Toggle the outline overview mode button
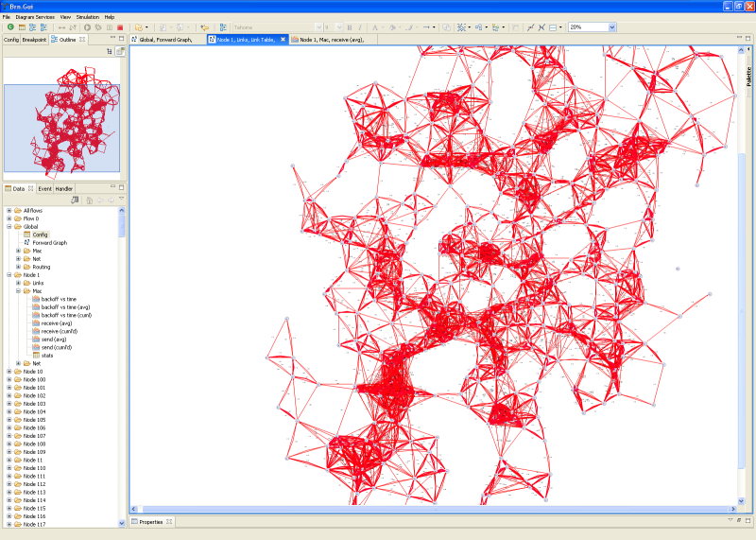 (x=120, y=51)
